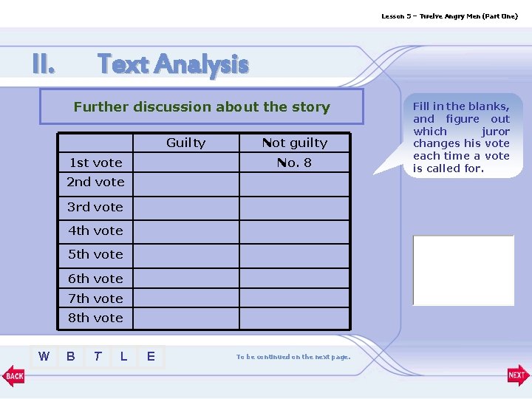Click the Not guilty cell in 4th vote row
The width and height of the screenshot is (532, 399).
tap(295, 232)
